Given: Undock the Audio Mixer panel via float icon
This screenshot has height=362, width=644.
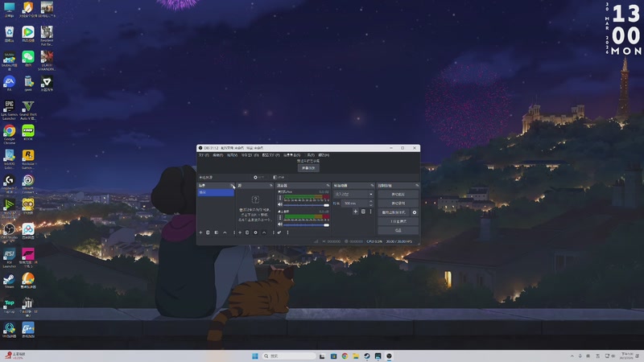Looking at the screenshot, I should coord(328,186).
